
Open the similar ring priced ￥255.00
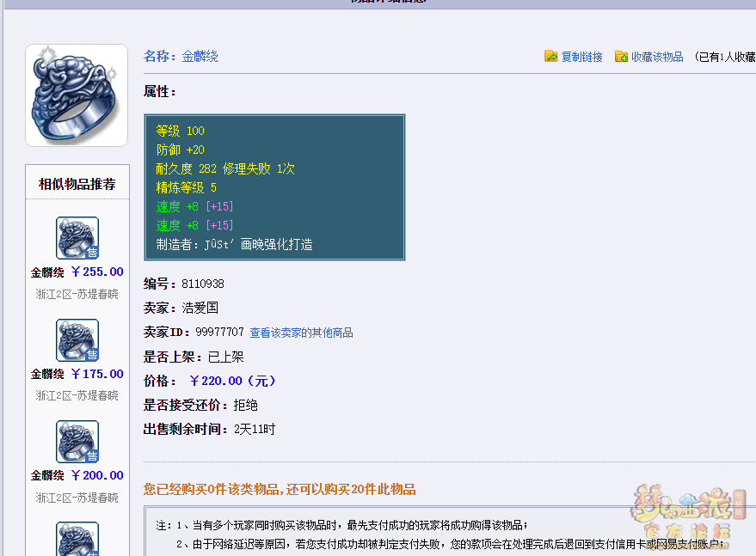[77, 238]
